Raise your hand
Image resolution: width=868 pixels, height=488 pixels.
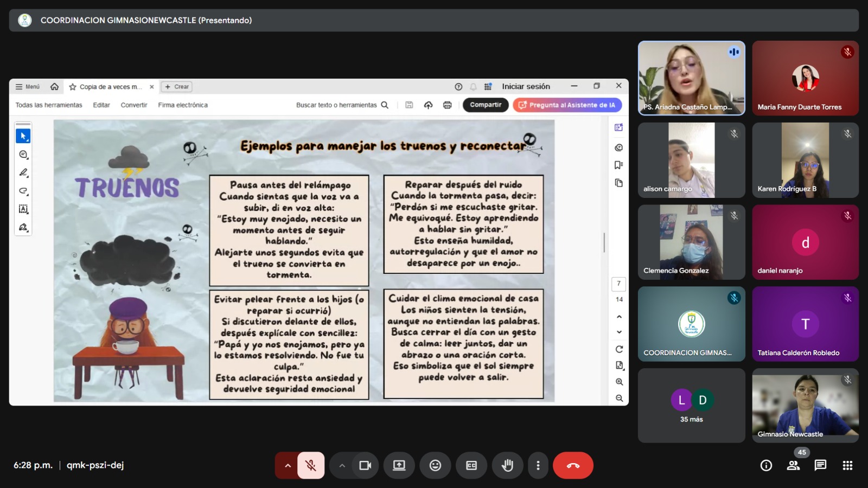click(507, 465)
